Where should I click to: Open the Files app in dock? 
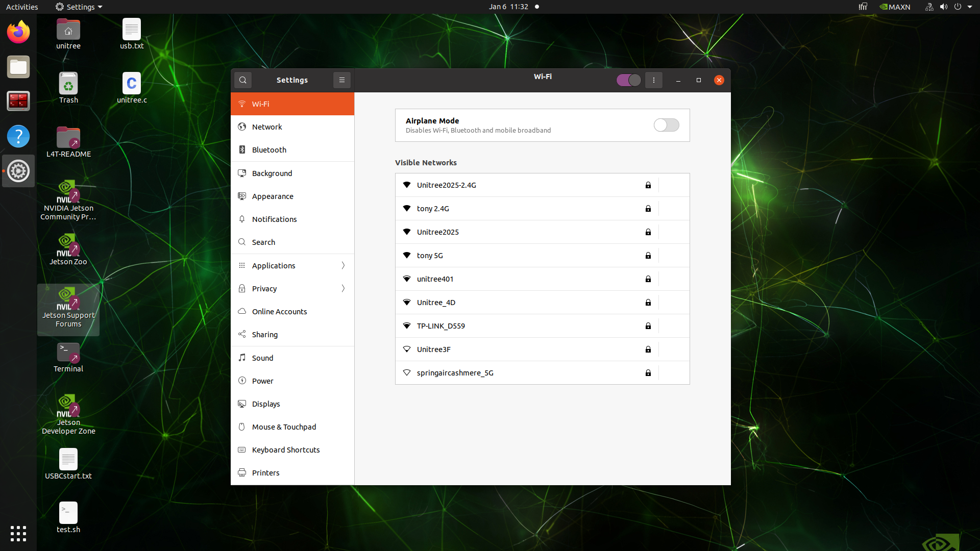(x=18, y=67)
